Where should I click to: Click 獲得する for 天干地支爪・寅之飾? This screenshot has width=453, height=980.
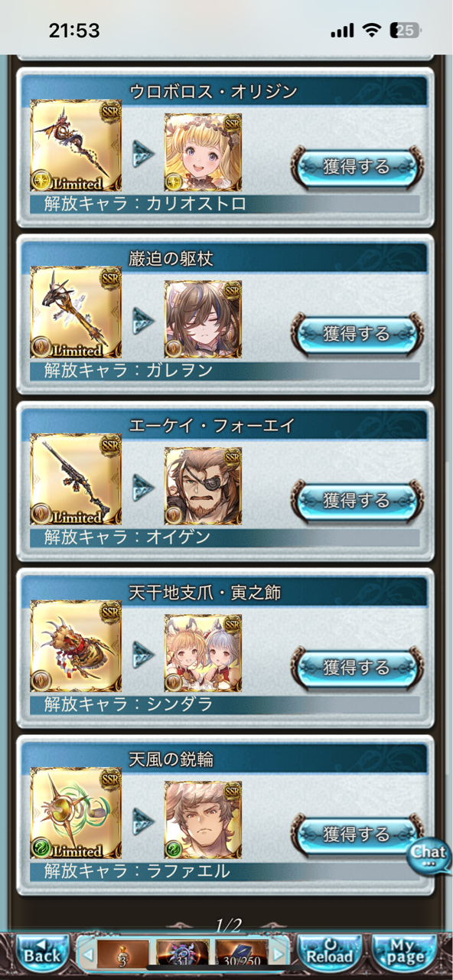357,667
